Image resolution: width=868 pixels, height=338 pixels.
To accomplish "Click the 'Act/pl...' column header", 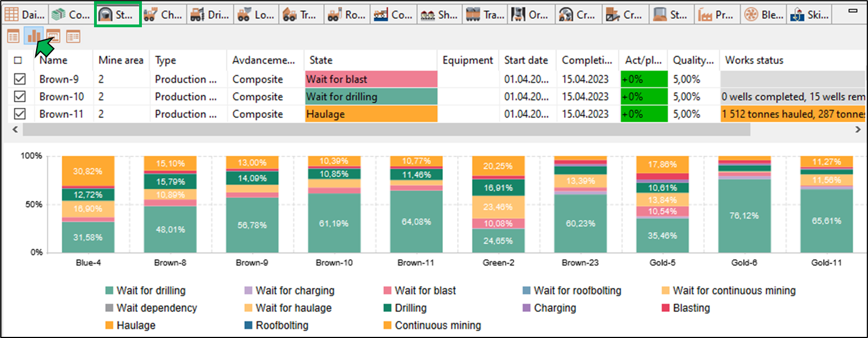I will 644,60.
